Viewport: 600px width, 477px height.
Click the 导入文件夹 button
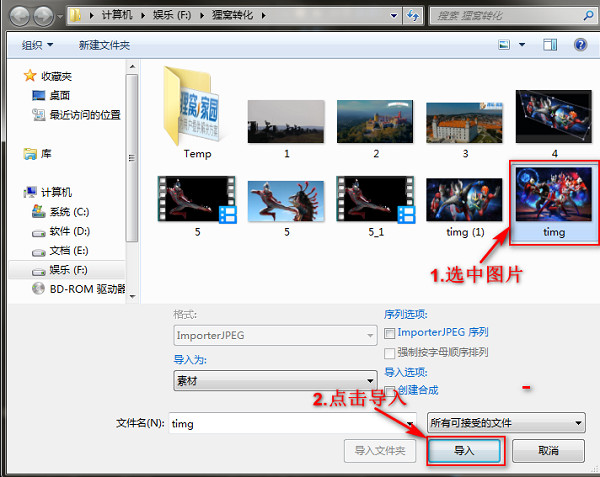380,451
